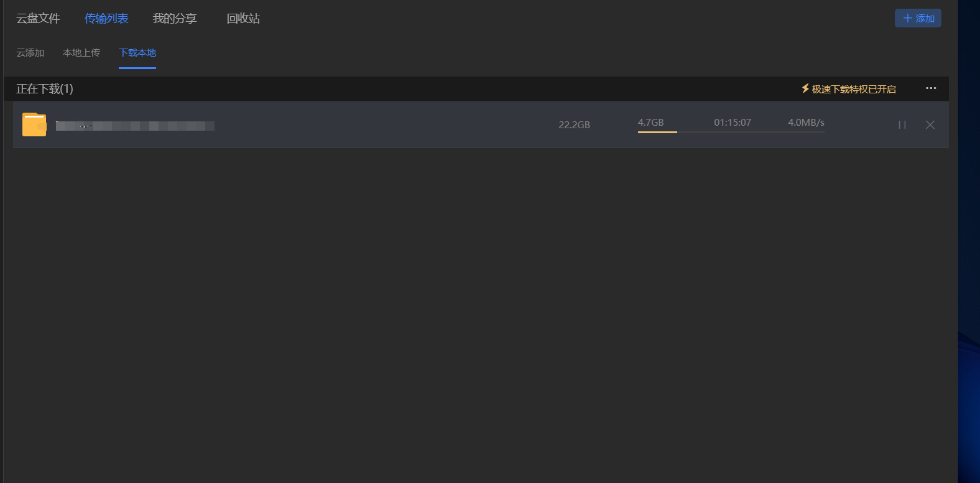The width and height of the screenshot is (980, 483).
Task: Switch to the 云盘文件 tab
Action: pos(38,19)
